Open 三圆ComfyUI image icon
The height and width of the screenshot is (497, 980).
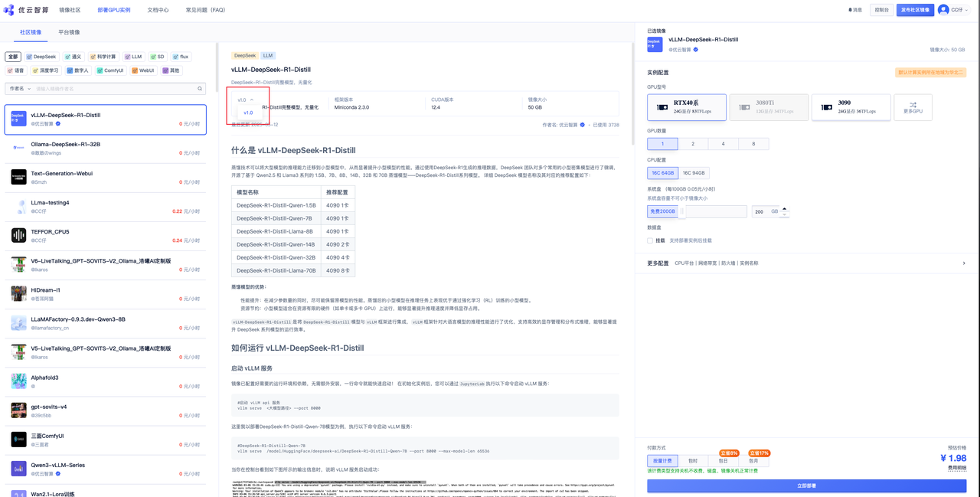tap(18, 439)
